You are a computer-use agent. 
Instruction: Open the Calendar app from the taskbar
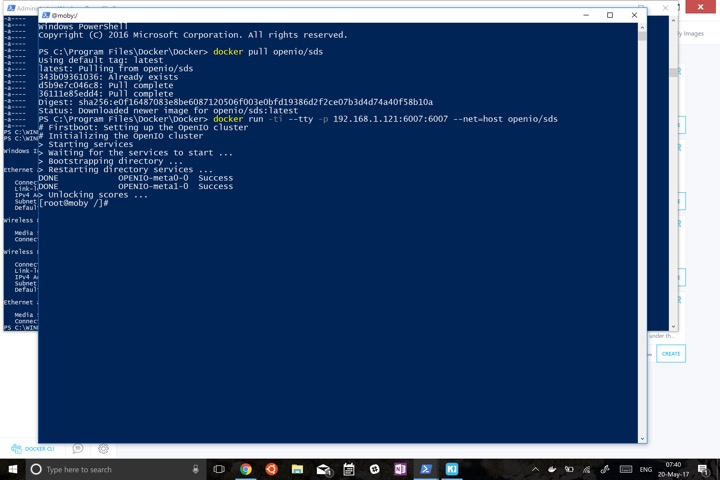coord(349,469)
